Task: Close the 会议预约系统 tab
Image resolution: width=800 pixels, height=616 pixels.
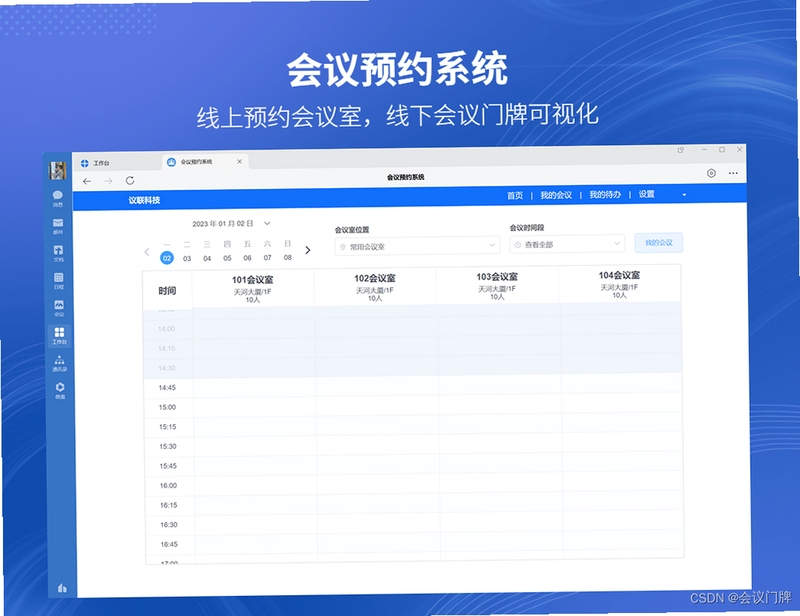Action: click(239, 161)
